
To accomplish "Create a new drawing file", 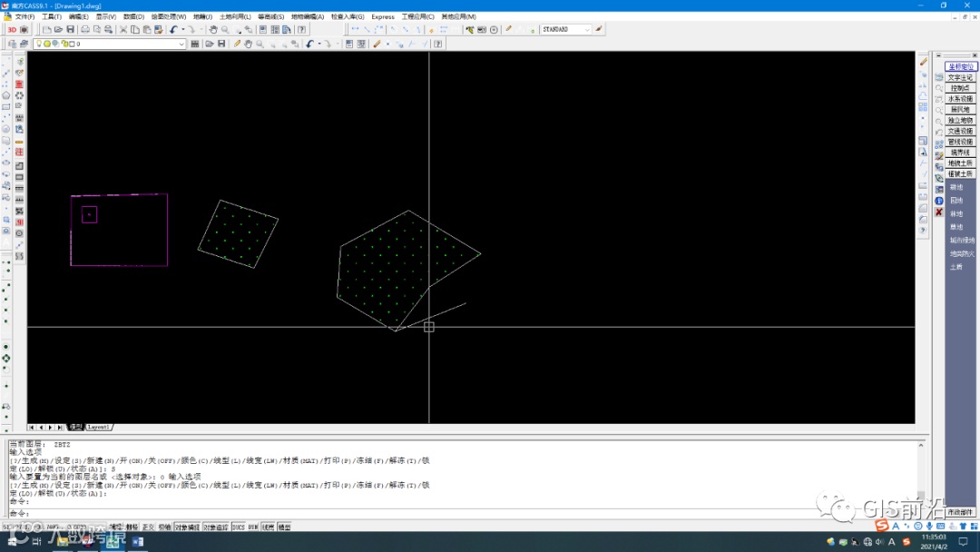I will point(47,29).
